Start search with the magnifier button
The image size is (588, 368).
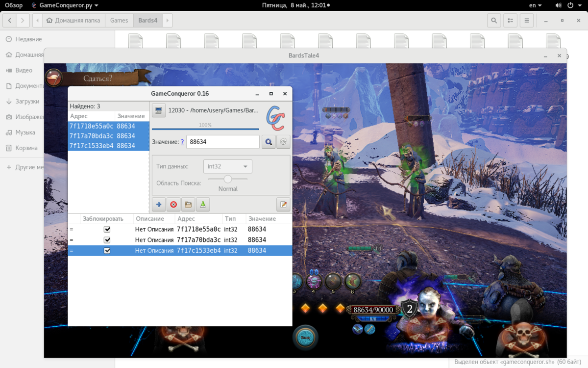point(269,142)
